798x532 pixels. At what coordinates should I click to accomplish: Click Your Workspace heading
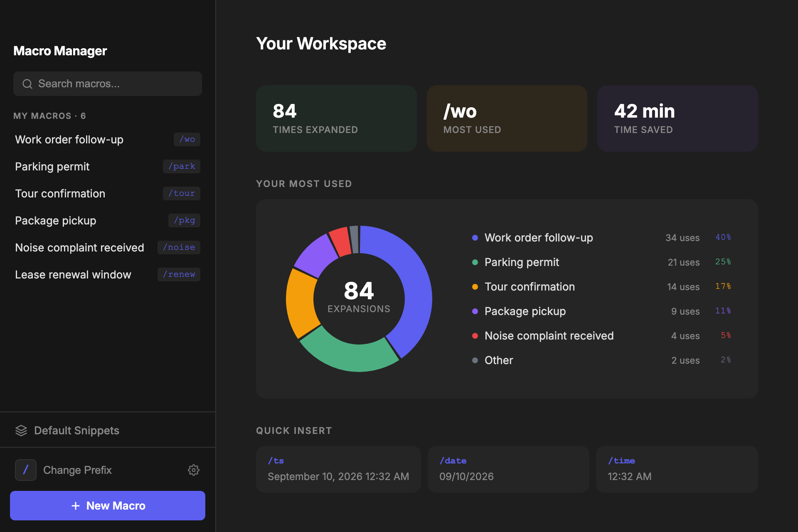coord(321,44)
